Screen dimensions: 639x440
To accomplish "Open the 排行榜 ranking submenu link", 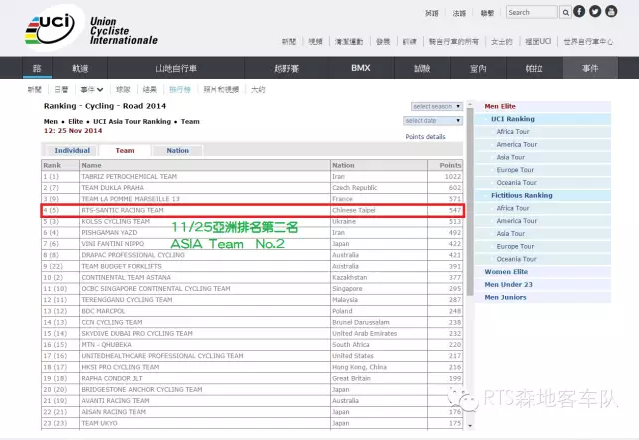I will (x=180, y=90).
